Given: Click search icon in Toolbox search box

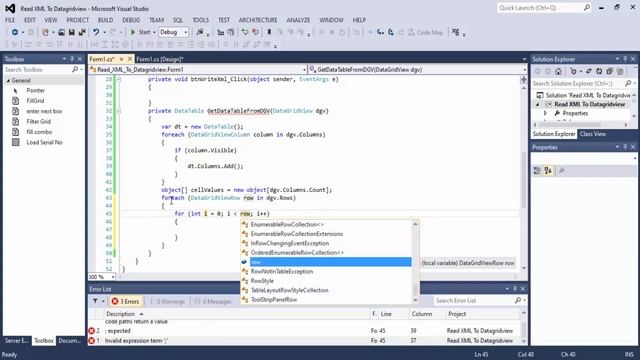Looking at the screenshot, I should [x=75, y=70].
